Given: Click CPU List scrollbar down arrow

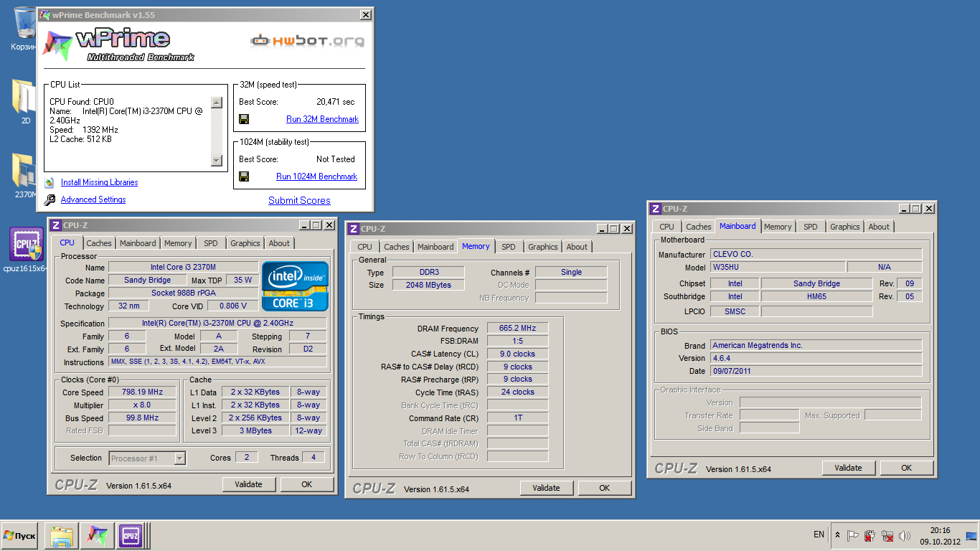Looking at the screenshot, I should click(x=217, y=161).
